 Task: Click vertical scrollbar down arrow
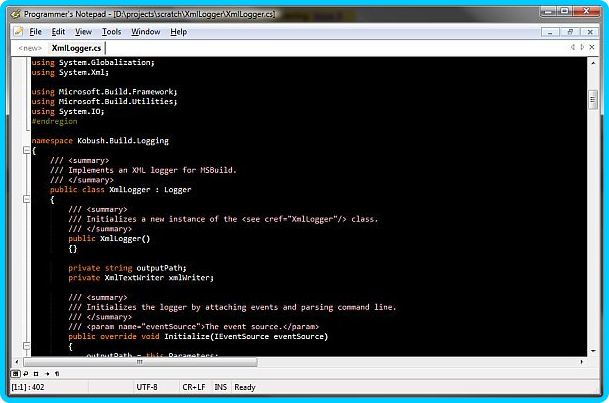pyautogui.click(x=593, y=351)
